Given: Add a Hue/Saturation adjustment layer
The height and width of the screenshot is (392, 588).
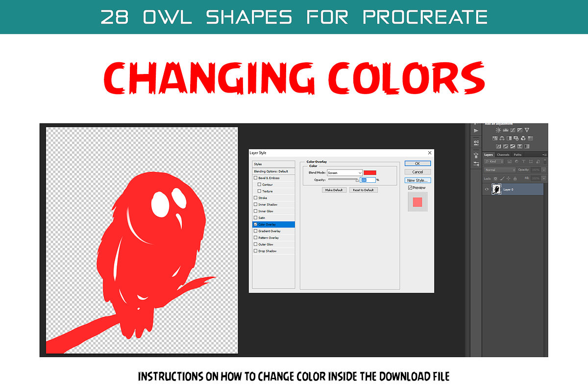Looking at the screenshot, I should [x=495, y=138].
